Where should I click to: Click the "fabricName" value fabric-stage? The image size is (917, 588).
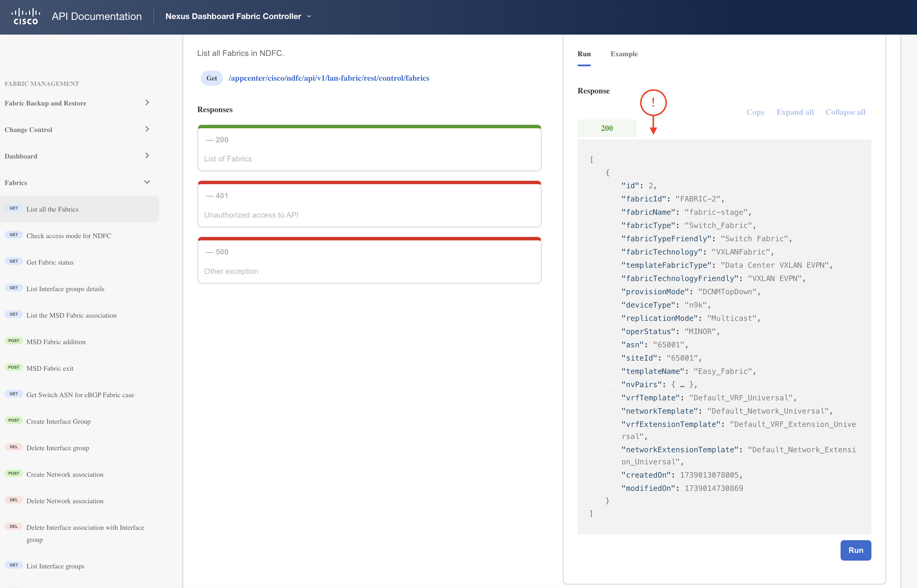[x=716, y=212]
